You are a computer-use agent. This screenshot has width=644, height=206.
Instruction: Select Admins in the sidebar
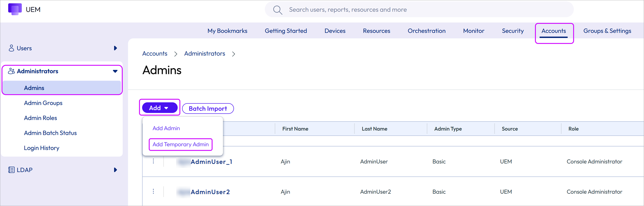pos(62,88)
